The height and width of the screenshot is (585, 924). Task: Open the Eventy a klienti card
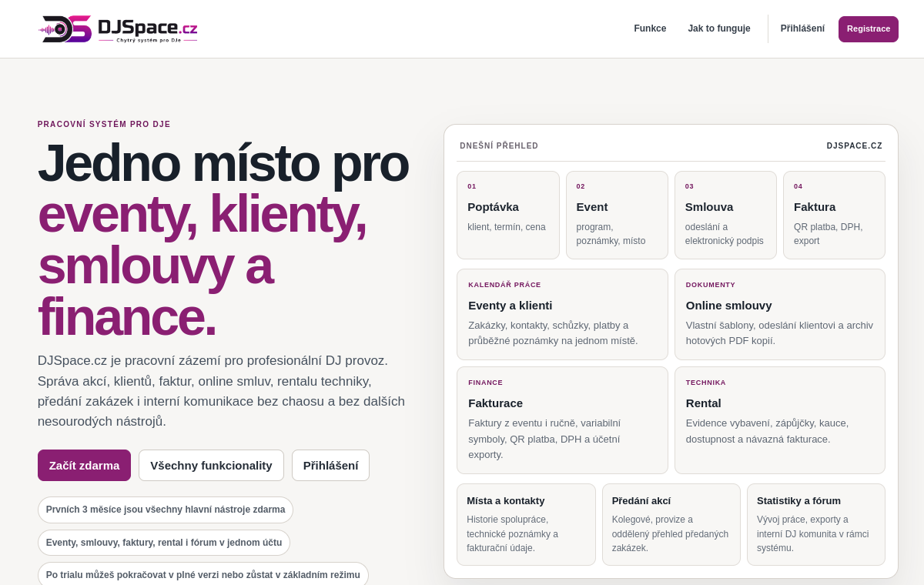[x=562, y=314]
